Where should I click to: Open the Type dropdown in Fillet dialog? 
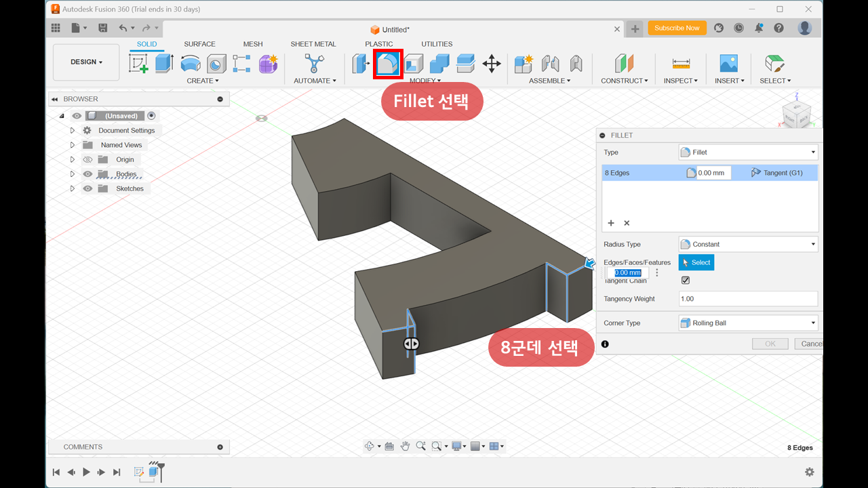[x=748, y=152]
